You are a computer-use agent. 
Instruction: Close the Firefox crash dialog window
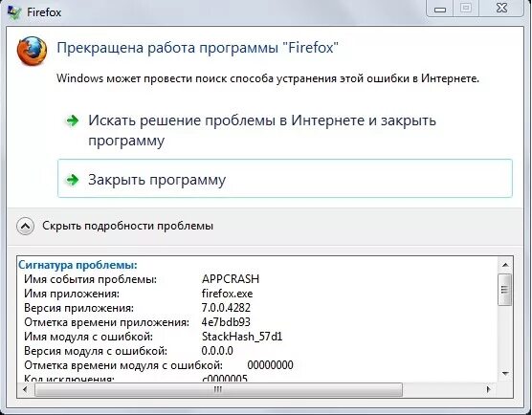pos(501,8)
